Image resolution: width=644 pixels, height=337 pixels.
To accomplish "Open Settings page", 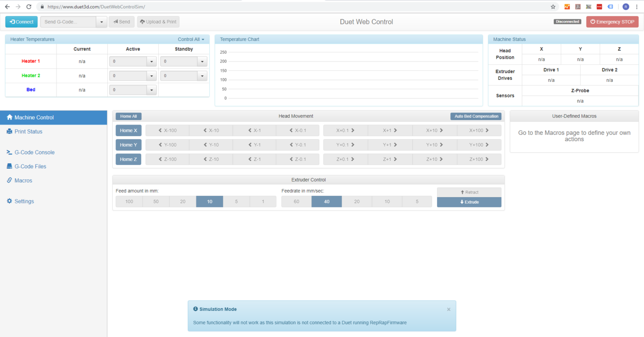I will 53,201.
